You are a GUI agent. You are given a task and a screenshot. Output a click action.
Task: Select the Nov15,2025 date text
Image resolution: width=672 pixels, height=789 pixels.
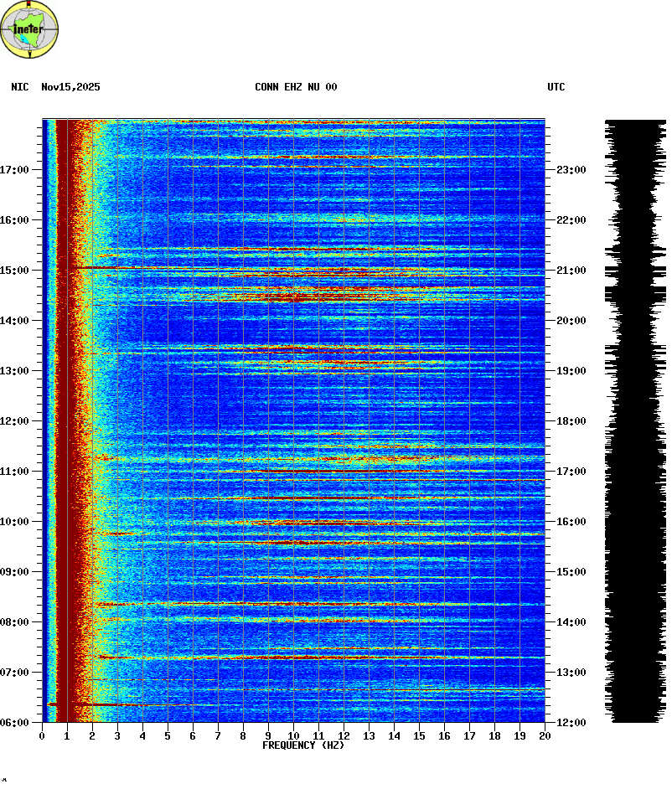click(x=70, y=87)
